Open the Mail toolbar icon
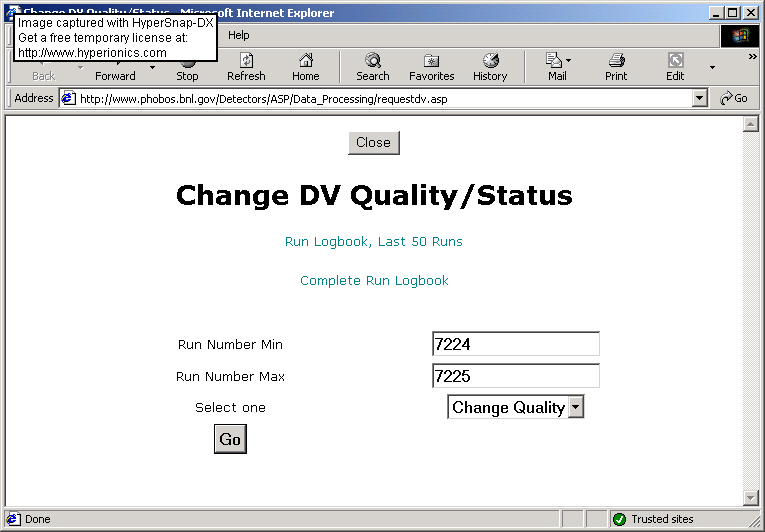Screen dimensions: 765x532 coord(554,60)
